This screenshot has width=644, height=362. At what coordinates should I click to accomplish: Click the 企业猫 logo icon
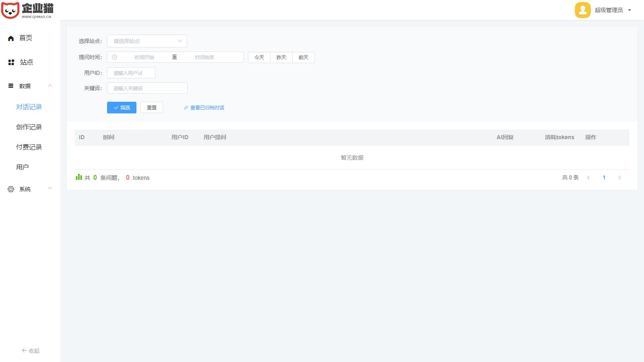coord(10,10)
